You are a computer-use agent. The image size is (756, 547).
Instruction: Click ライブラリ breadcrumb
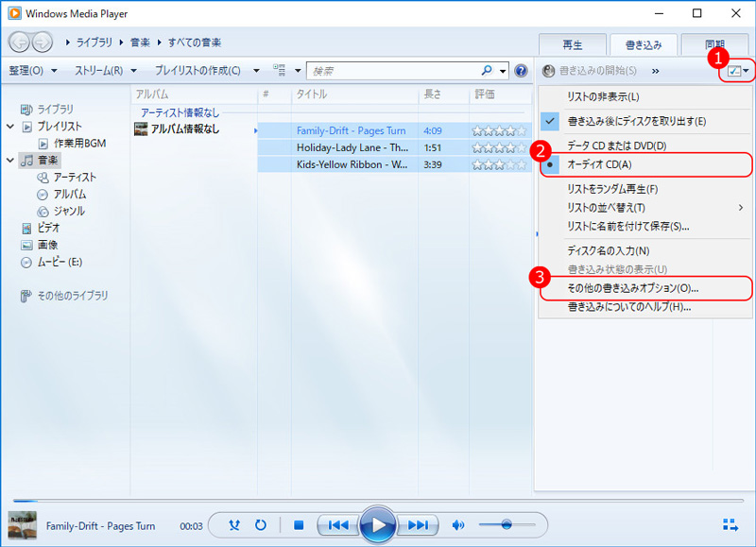point(94,43)
